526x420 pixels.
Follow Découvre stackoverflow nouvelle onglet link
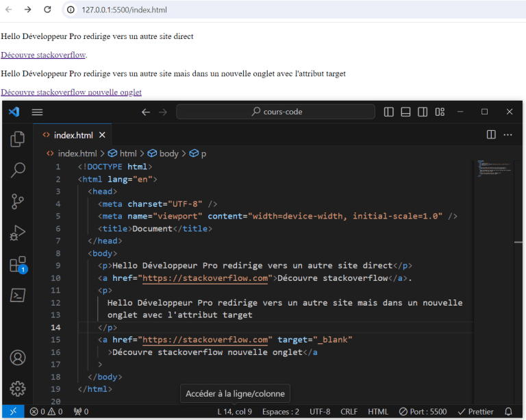pyautogui.click(x=71, y=92)
